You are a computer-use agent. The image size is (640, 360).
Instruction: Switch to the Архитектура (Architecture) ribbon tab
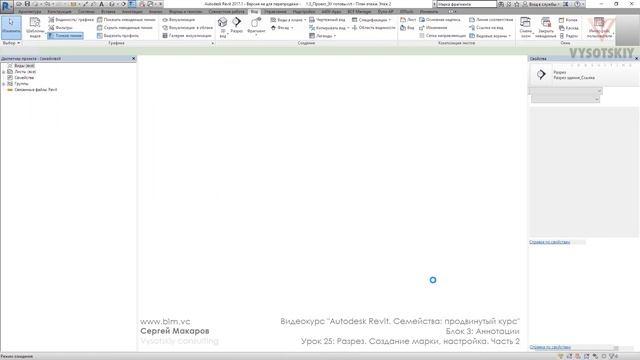pos(29,12)
